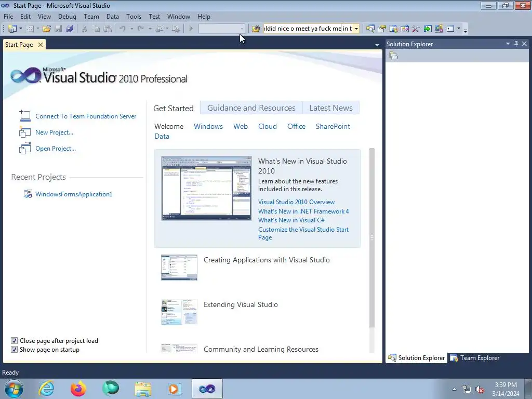Open the Solution Configurations combo box
Viewport: 532px width, 399px height.
click(x=221, y=29)
